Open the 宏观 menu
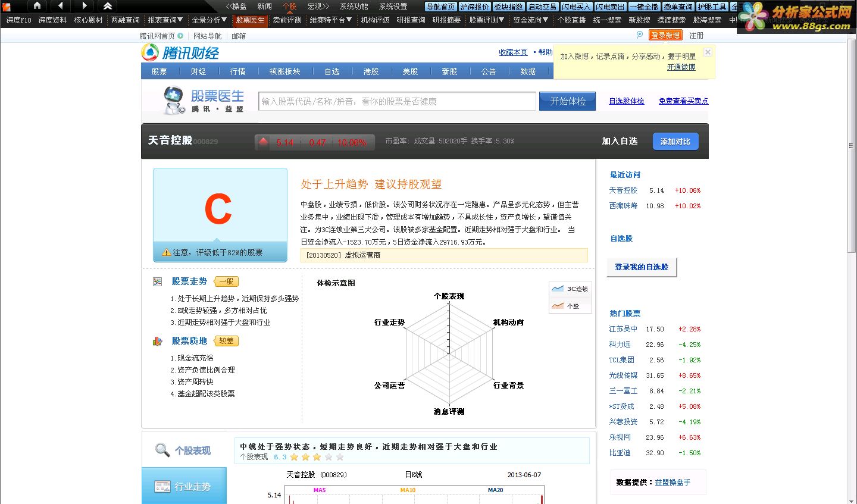This screenshot has height=504, width=857. tap(318, 7)
